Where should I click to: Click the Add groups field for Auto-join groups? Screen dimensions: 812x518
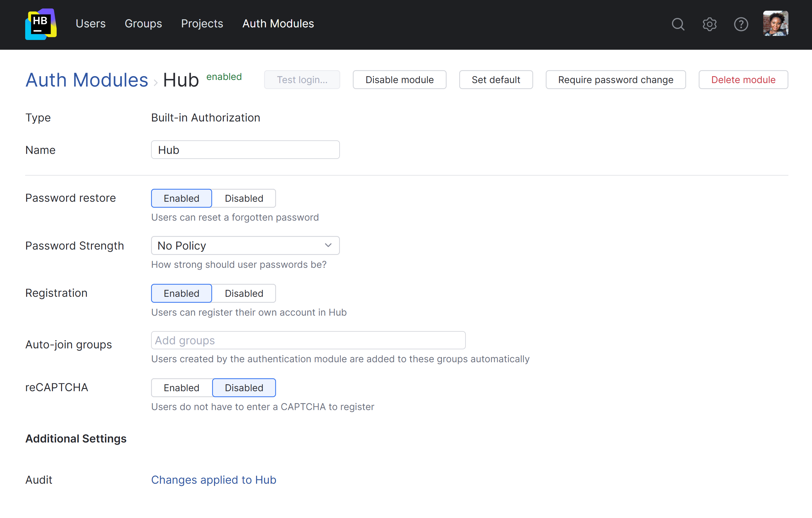[x=308, y=340]
